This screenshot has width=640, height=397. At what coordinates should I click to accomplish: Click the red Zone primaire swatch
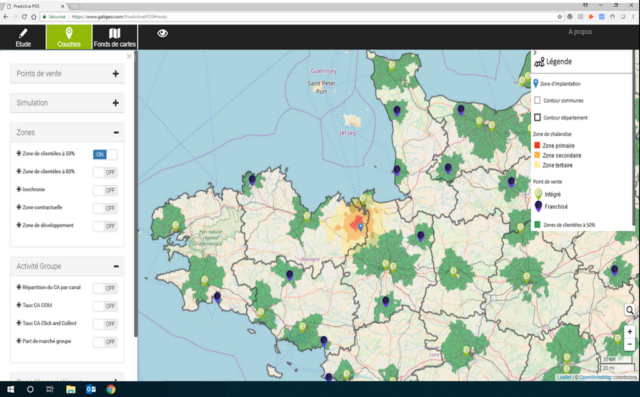(x=537, y=145)
